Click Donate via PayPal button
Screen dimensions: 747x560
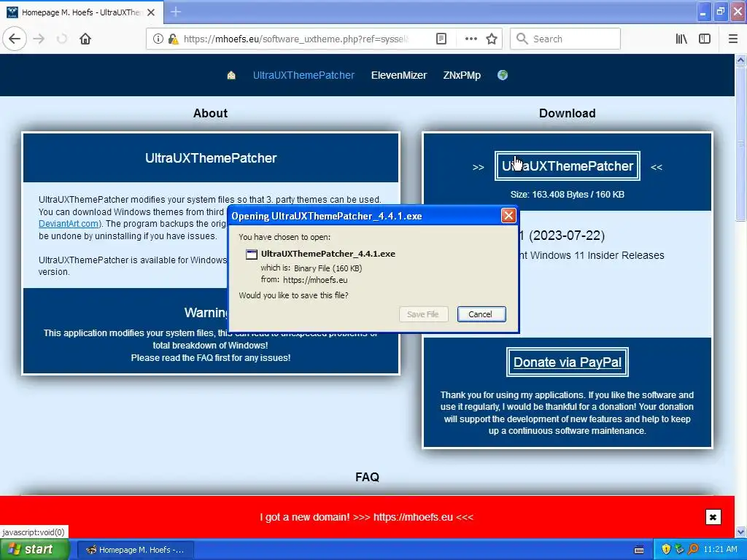[x=568, y=362]
